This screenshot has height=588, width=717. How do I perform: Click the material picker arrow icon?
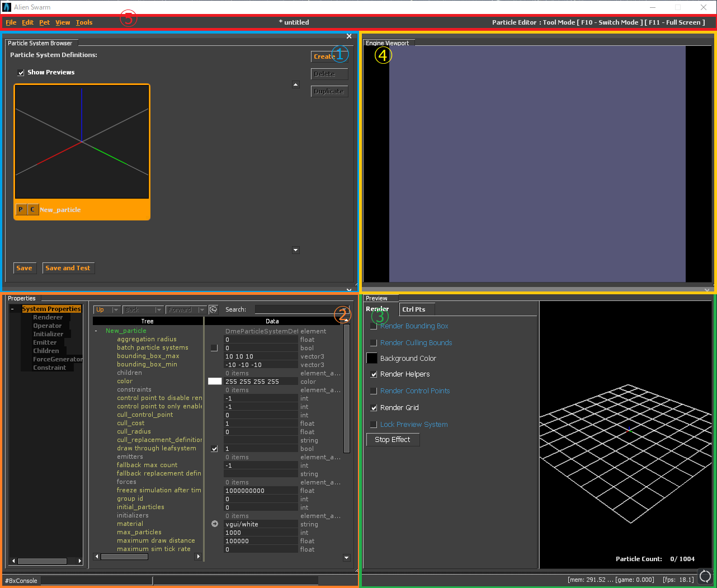tap(214, 524)
